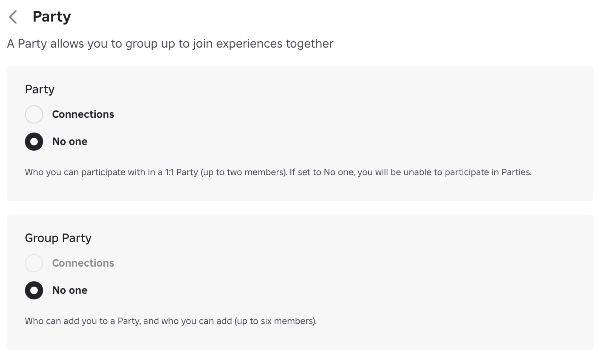This screenshot has height=364, width=607.
Task: Click the No one label in Group Party
Action: 70,290
